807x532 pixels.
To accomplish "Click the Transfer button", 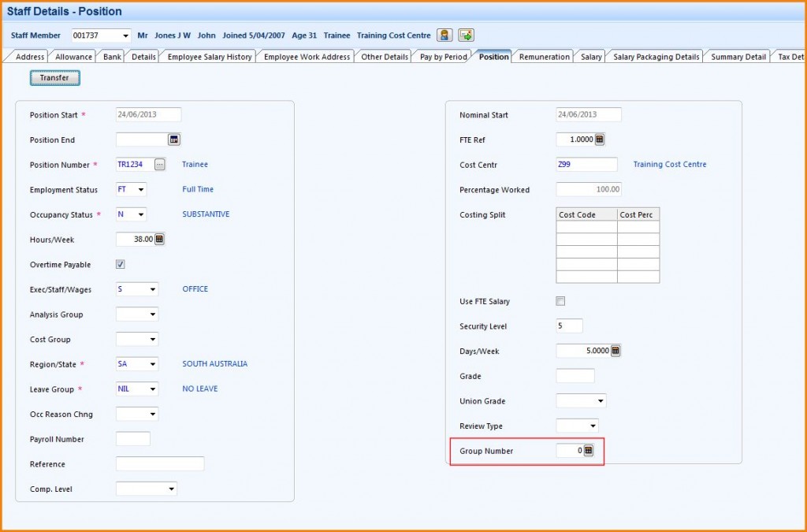I will tap(54, 78).
